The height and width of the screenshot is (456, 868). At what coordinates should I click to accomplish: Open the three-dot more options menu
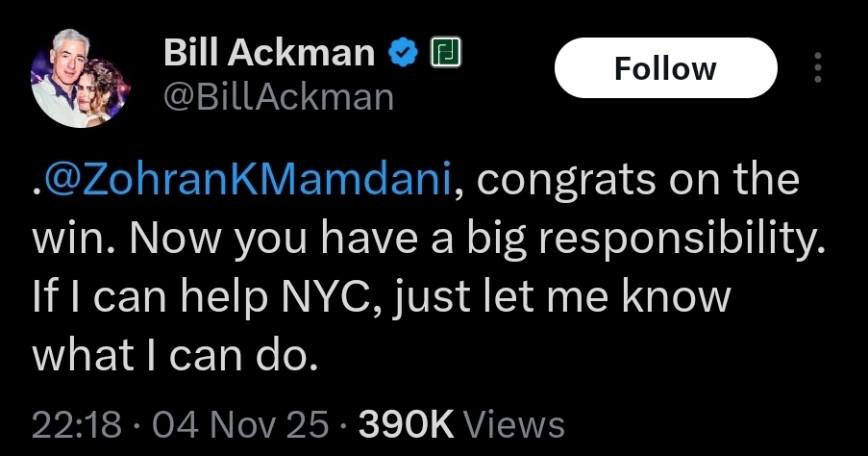817,68
